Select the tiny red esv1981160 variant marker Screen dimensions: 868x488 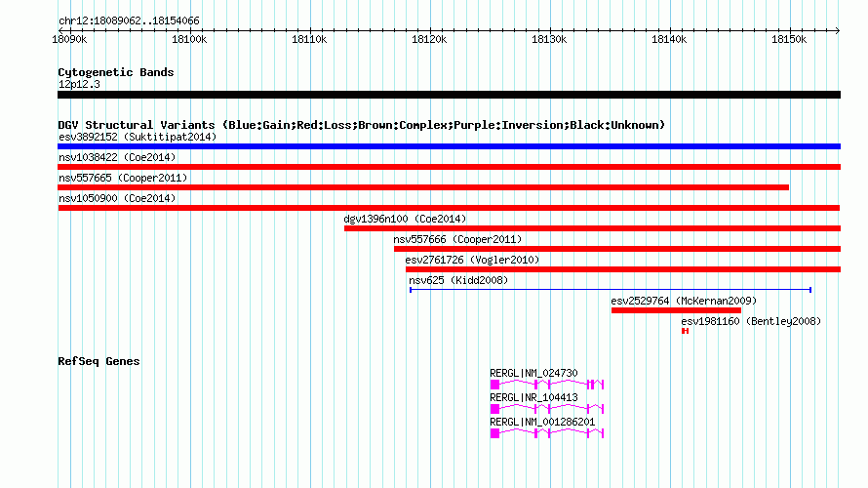tap(686, 331)
